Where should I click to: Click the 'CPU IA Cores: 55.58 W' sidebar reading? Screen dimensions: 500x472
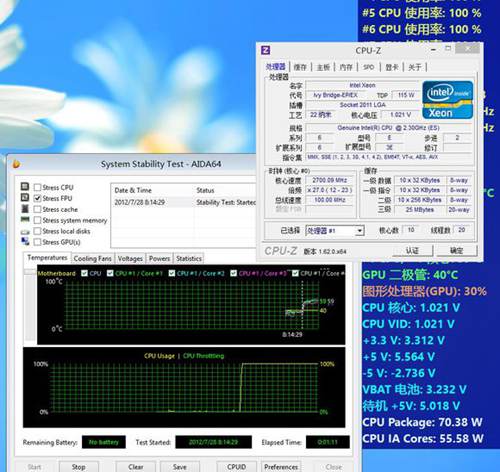pos(423,438)
